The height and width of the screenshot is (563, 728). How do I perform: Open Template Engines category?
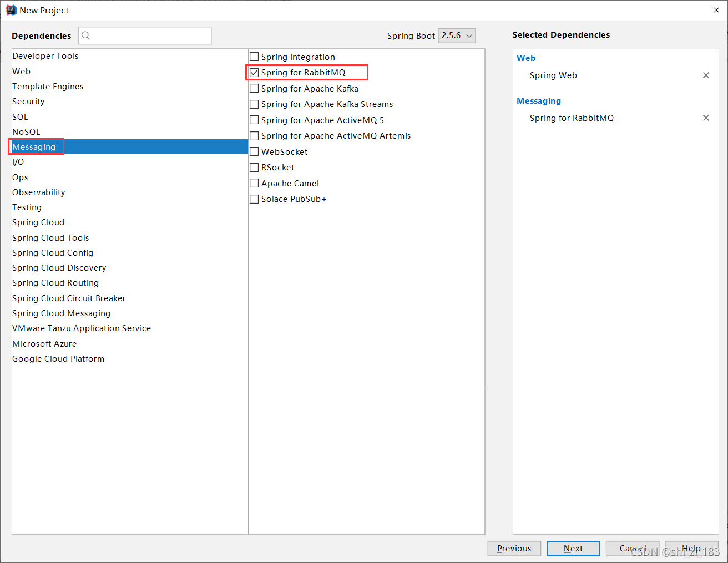click(x=130, y=87)
